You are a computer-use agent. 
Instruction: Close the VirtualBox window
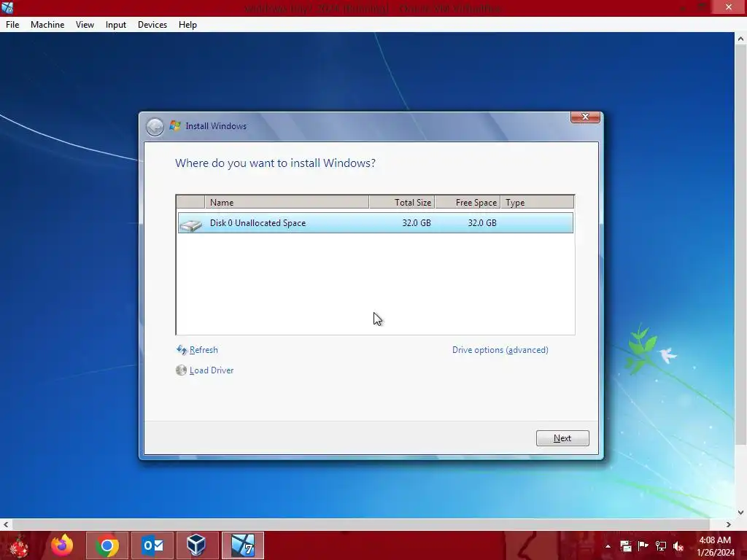[729, 7]
